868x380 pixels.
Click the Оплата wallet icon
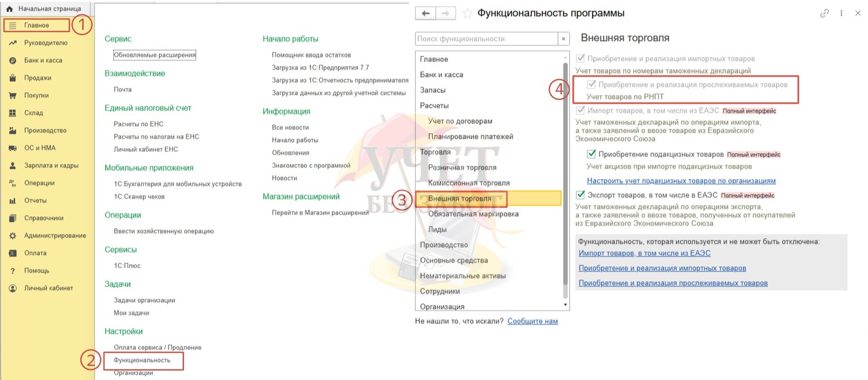pyautogui.click(x=13, y=253)
